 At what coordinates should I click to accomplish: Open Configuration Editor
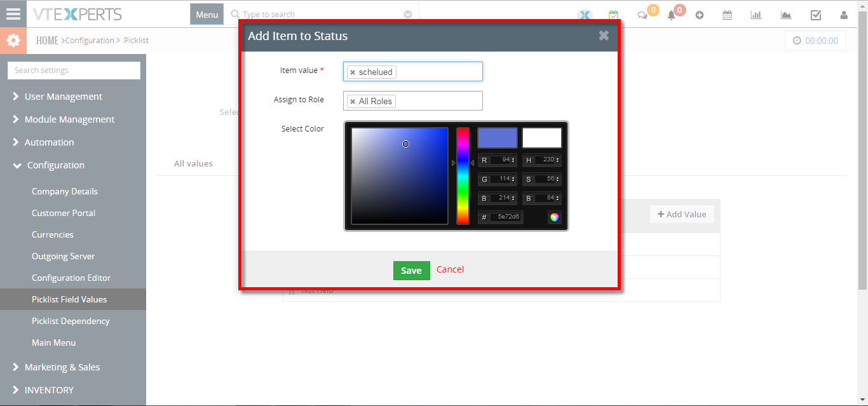pyautogui.click(x=71, y=278)
